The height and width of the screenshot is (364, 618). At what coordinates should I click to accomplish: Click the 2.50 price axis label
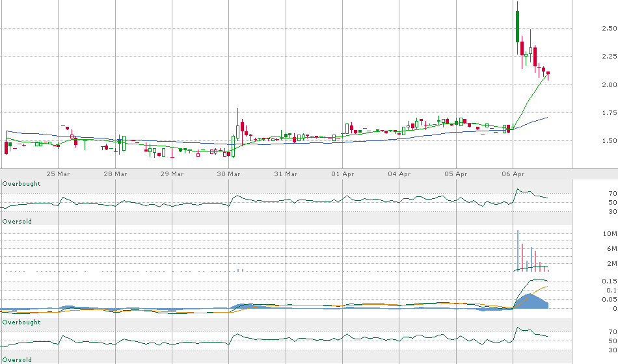click(610, 29)
